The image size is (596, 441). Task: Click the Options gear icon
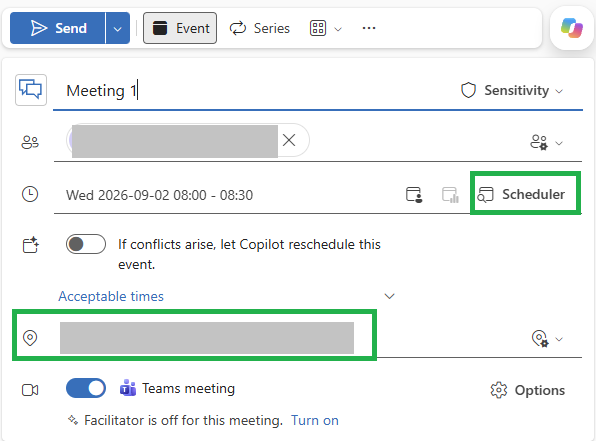click(499, 390)
